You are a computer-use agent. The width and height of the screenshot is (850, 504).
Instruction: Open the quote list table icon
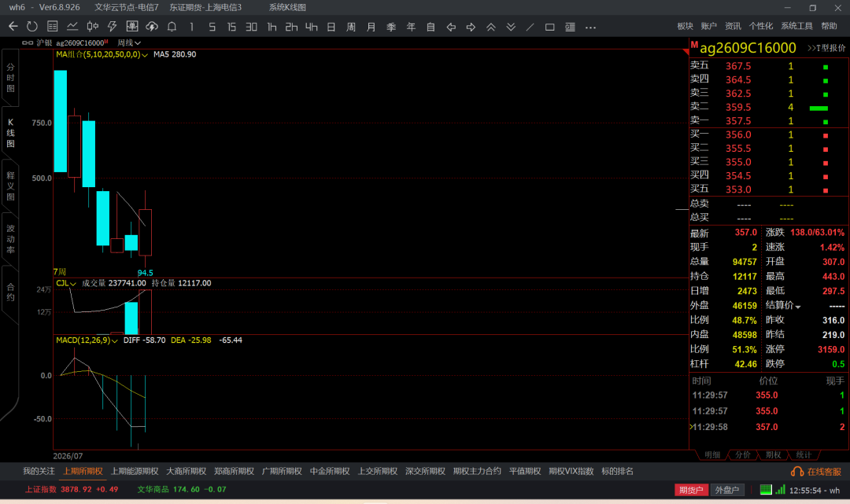coord(53,27)
